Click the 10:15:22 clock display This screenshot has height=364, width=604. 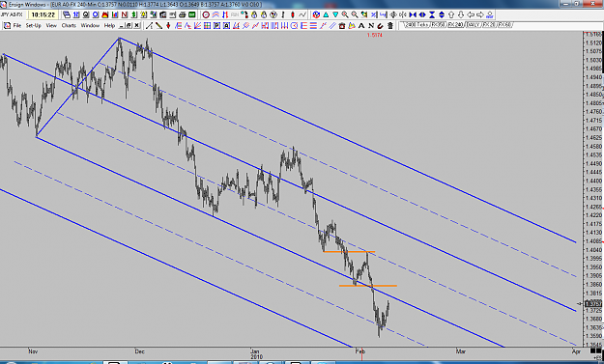(43, 14)
